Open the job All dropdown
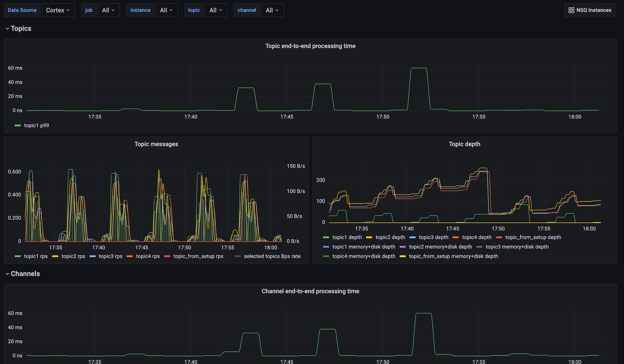The image size is (624, 364). [x=109, y=10]
